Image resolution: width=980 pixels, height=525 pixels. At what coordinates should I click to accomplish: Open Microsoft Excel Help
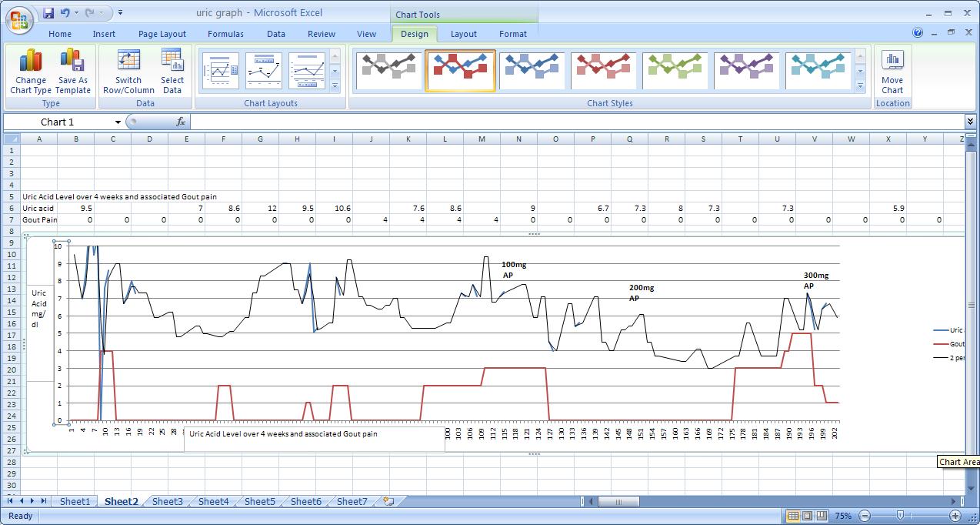click(x=918, y=33)
